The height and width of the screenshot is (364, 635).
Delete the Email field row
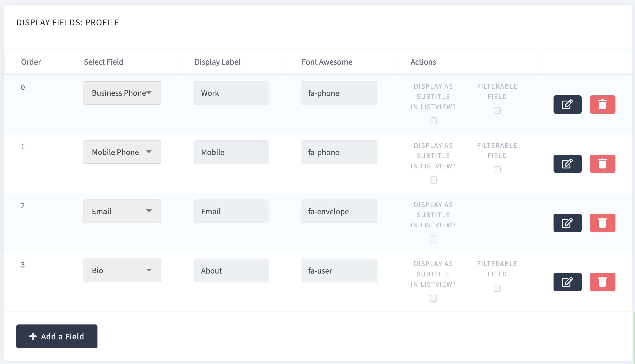point(602,223)
